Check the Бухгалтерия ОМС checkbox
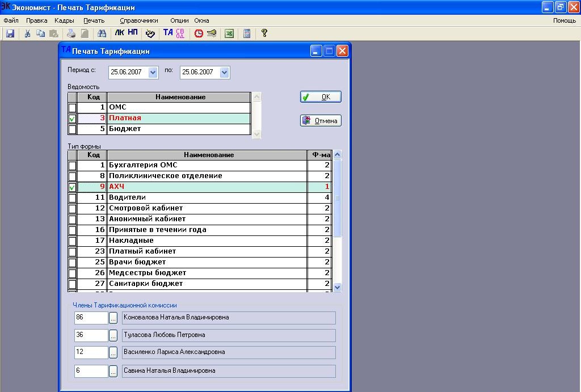Viewport: 581px width, 392px height. pyautogui.click(x=72, y=166)
